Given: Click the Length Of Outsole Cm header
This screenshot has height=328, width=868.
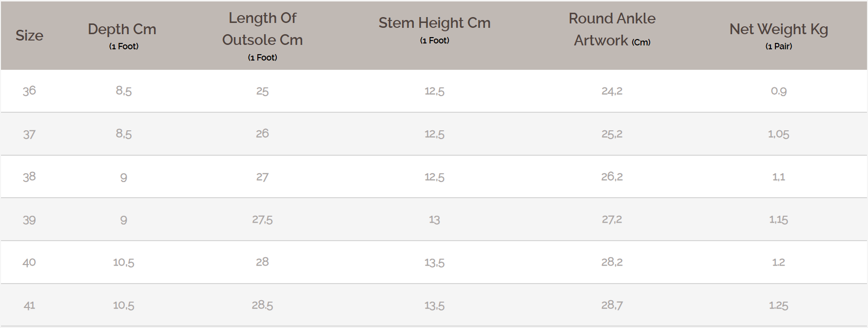Looking at the screenshot, I should 262,29.
